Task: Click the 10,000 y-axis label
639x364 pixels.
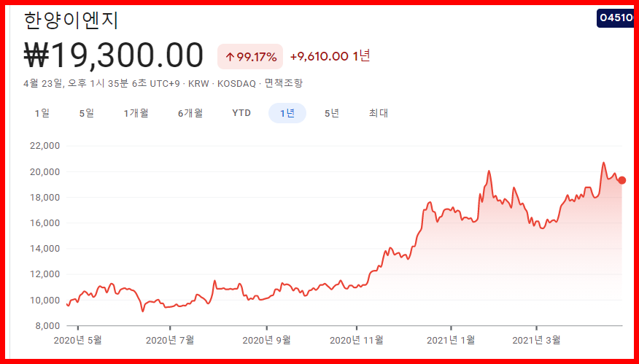Action: point(44,301)
